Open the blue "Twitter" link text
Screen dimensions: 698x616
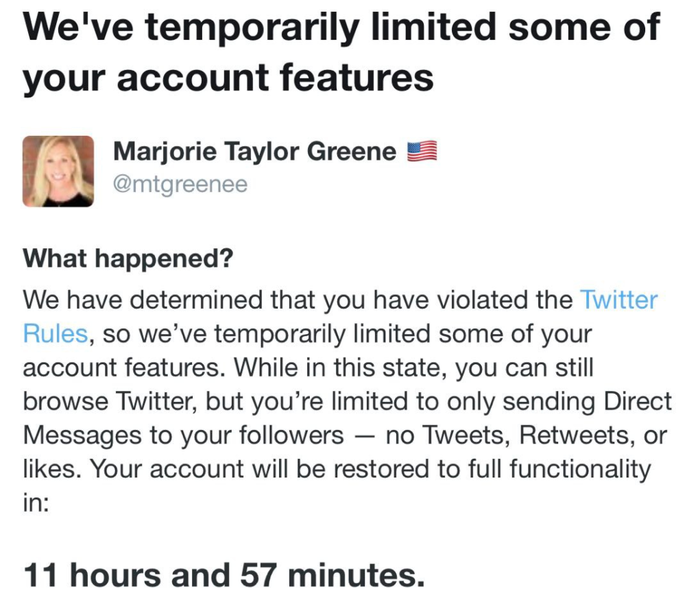pyautogui.click(x=618, y=300)
